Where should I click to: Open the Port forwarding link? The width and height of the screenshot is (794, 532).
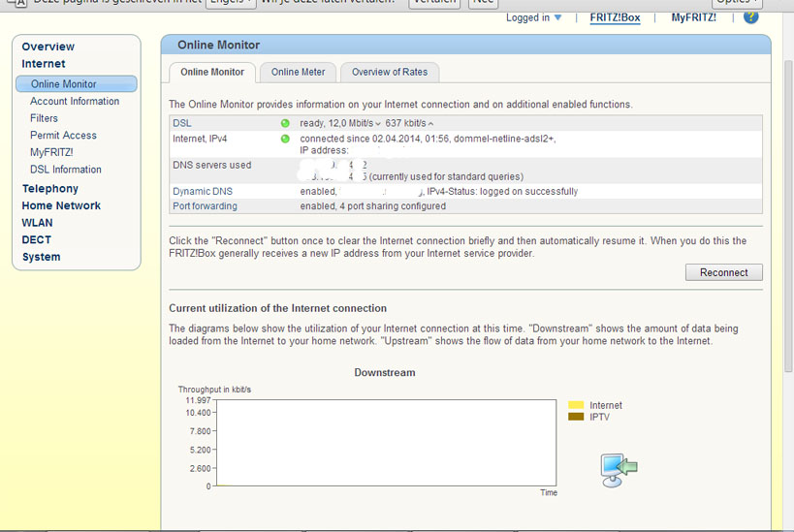pos(206,206)
